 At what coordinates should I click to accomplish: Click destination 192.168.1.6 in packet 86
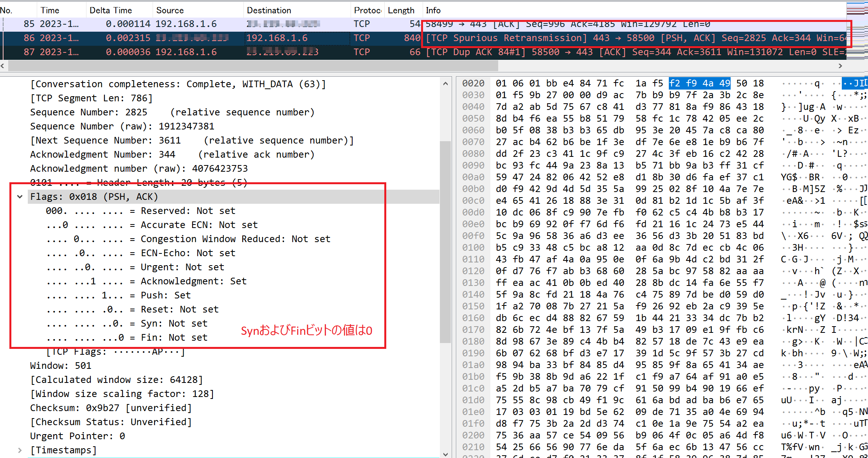pos(277,38)
